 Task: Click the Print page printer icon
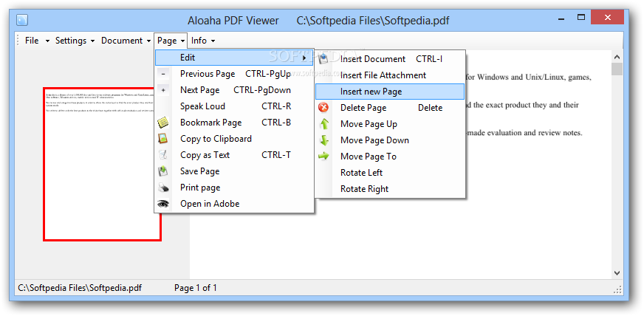pyautogui.click(x=163, y=188)
